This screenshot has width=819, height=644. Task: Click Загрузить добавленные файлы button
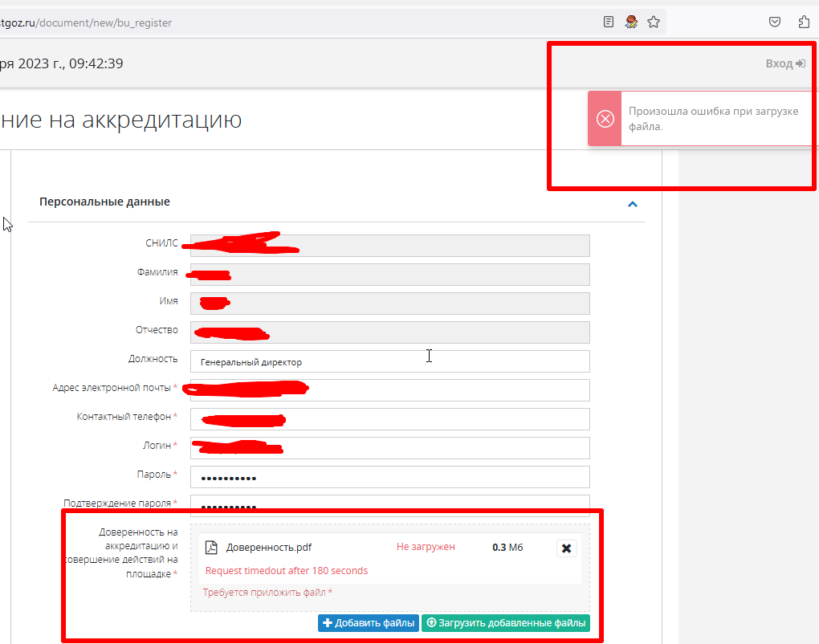tap(505, 623)
